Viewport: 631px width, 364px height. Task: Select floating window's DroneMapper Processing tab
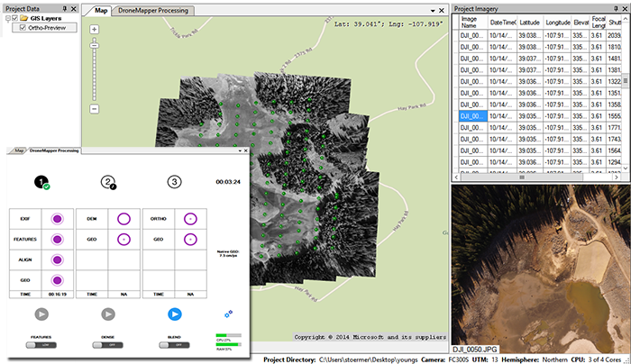(x=54, y=150)
